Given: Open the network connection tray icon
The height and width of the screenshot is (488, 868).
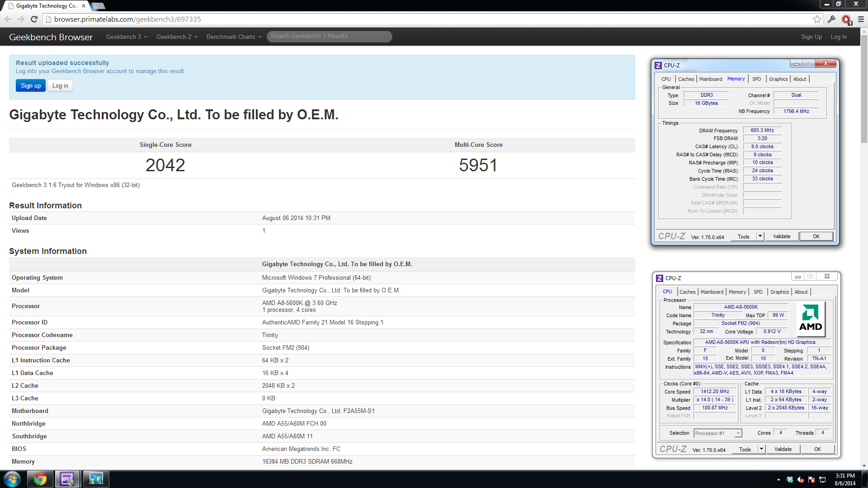Looking at the screenshot, I should point(823,479).
